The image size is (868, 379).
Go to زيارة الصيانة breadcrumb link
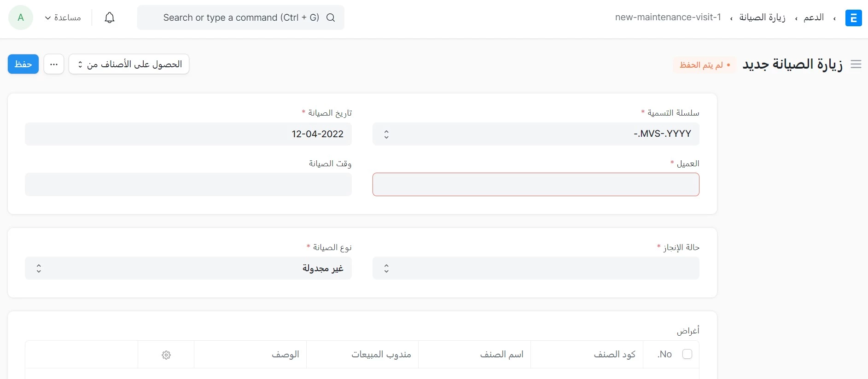point(762,17)
